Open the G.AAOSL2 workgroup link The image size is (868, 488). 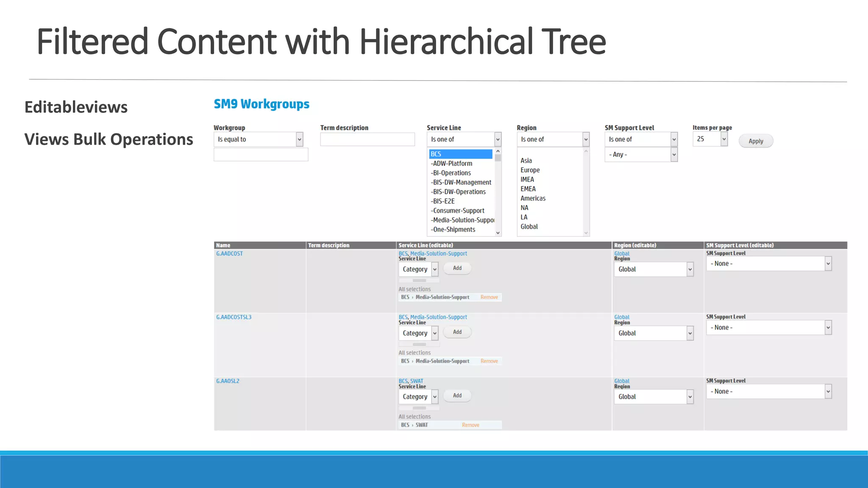(x=228, y=381)
